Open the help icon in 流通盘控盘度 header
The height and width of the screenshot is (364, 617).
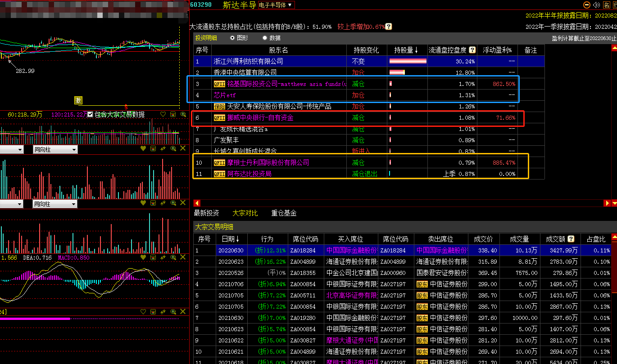(x=472, y=50)
